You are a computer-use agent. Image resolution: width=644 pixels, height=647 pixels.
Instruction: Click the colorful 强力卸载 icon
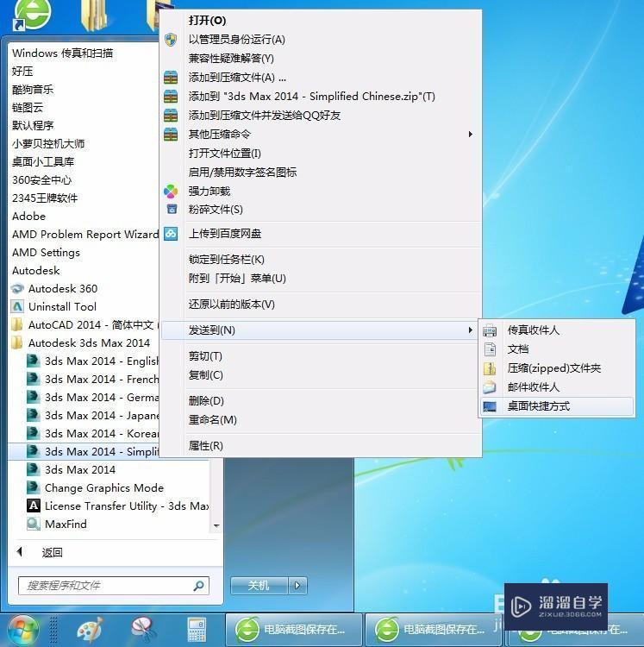[x=171, y=191]
